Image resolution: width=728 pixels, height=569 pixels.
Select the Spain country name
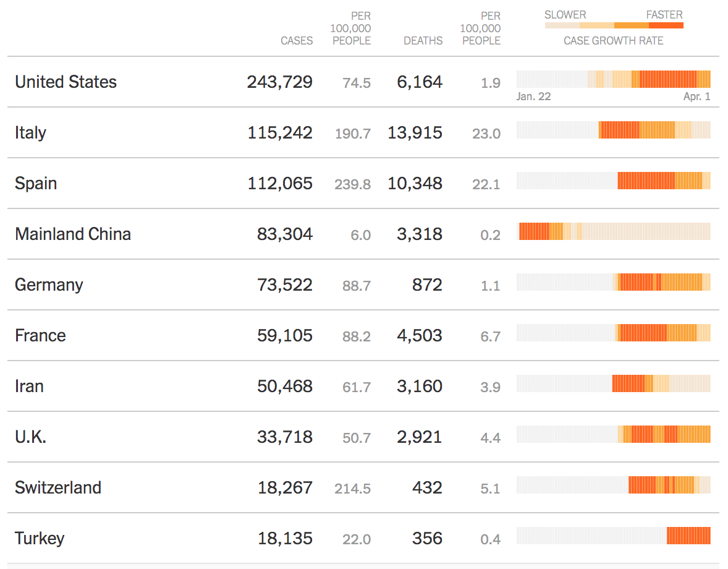[36, 183]
